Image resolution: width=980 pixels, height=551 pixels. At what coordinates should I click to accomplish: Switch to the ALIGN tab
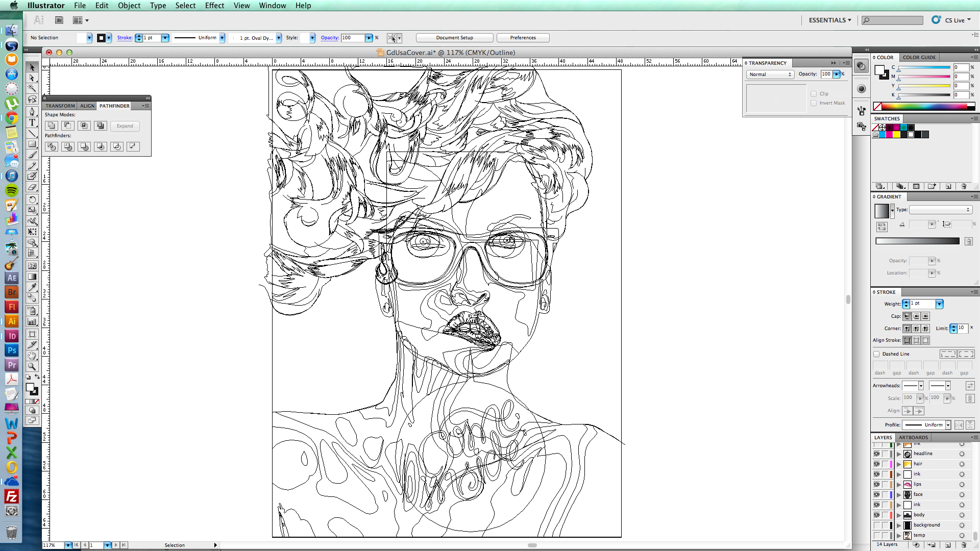tap(87, 106)
